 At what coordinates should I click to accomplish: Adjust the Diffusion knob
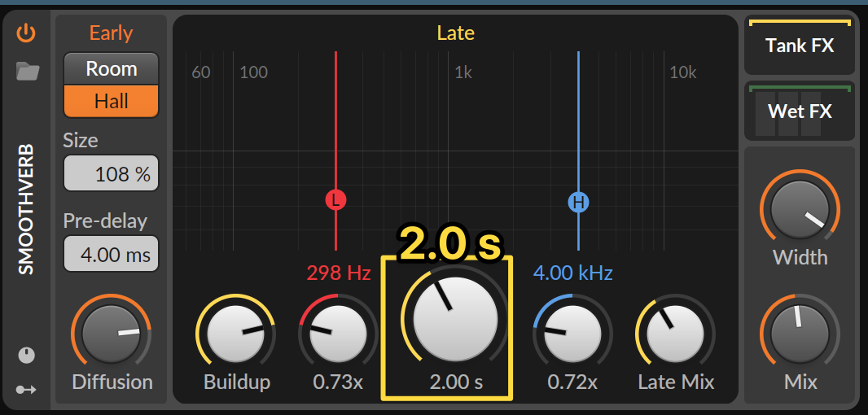click(x=112, y=333)
